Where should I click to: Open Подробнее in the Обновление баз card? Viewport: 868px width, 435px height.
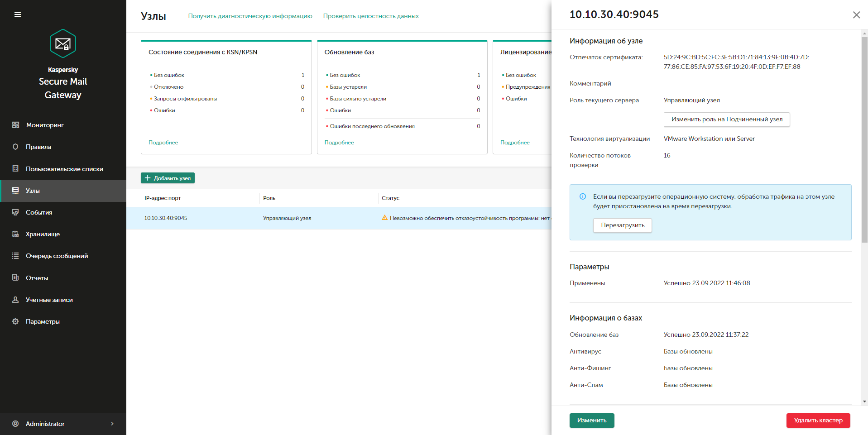pos(339,142)
